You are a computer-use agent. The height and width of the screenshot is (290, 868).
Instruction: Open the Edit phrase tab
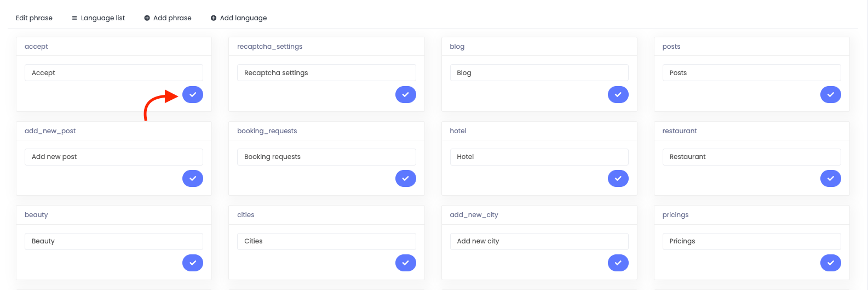tap(34, 18)
